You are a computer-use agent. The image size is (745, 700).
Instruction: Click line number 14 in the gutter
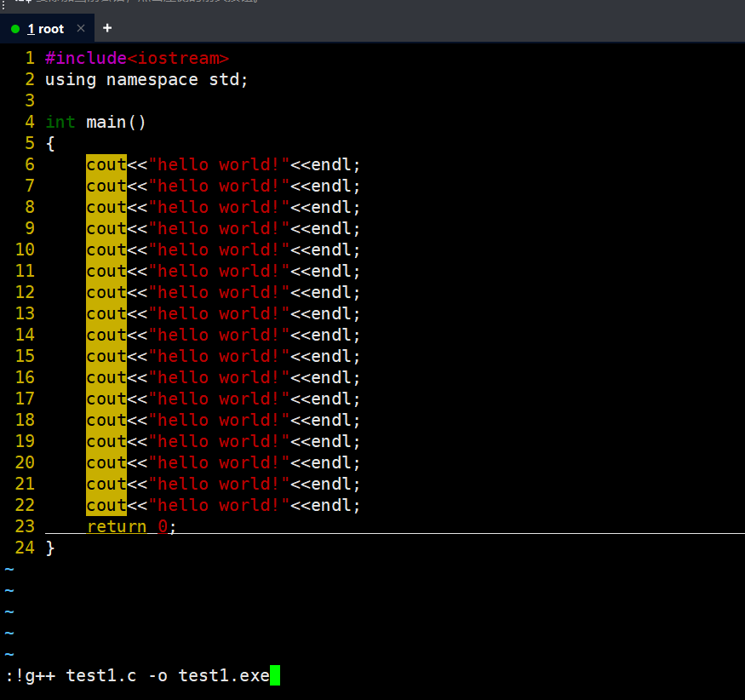25,335
